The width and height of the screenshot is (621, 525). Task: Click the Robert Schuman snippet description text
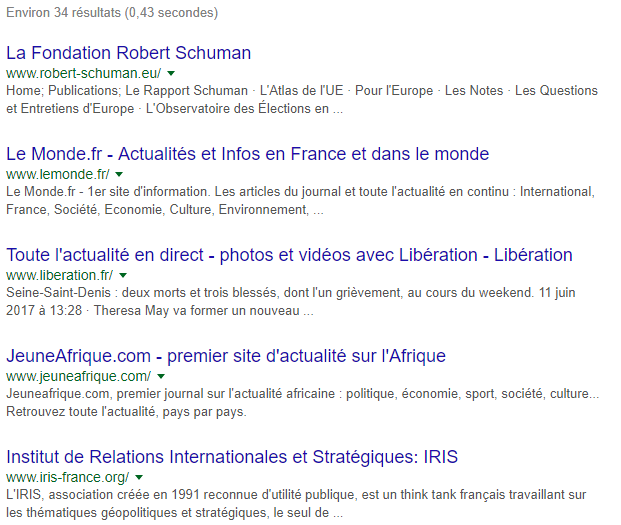tap(300, 100)
